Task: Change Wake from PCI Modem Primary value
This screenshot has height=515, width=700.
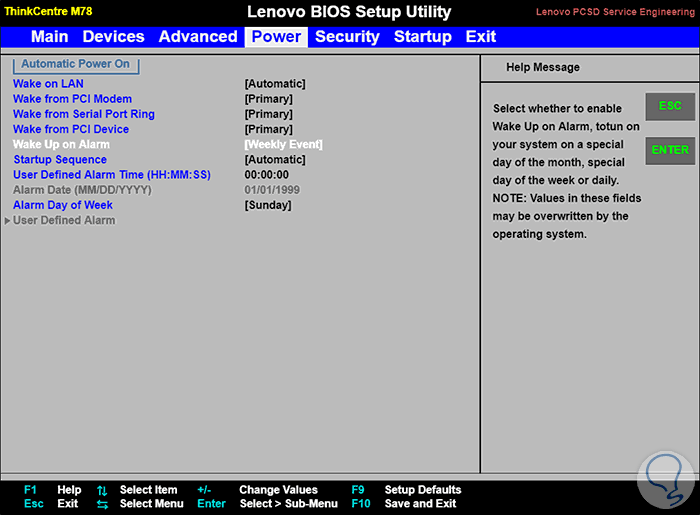Action: point(269,99)
